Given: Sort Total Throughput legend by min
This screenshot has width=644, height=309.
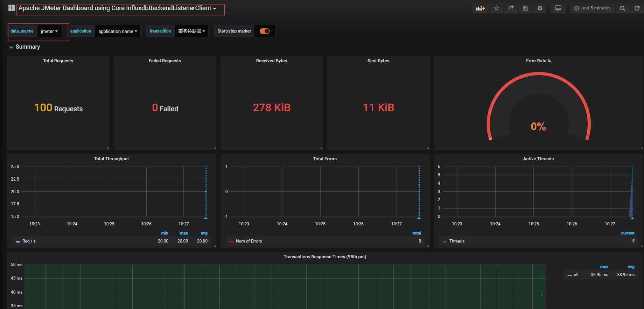Looking at the screenshot, I should 164,233.
